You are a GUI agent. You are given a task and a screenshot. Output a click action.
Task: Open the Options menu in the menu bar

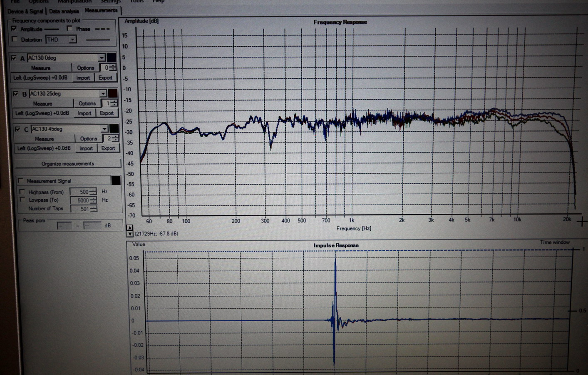(x=39, y=2)
